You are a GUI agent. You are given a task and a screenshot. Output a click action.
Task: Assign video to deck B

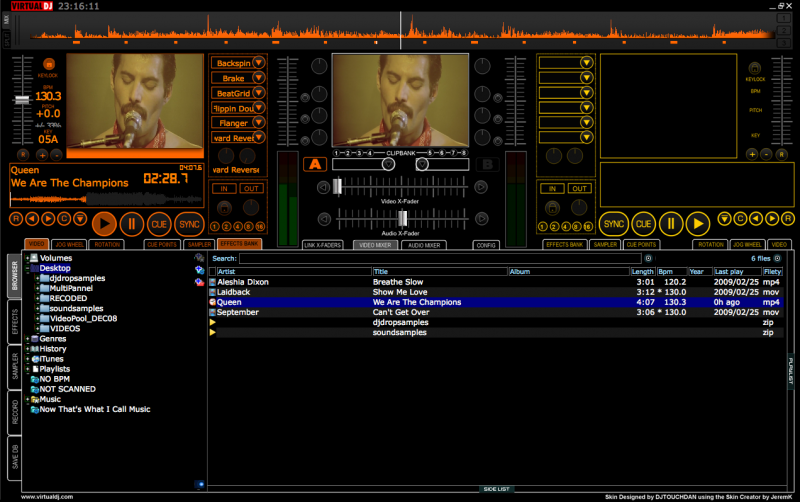(x=488, y=164)
